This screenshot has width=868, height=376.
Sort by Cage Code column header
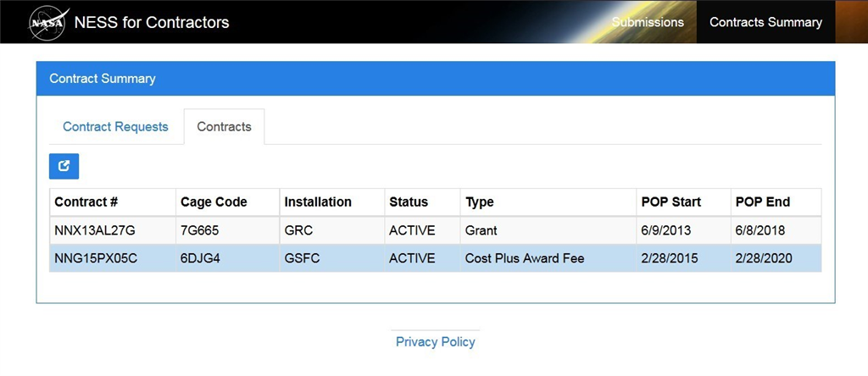[x=214, y=202]
